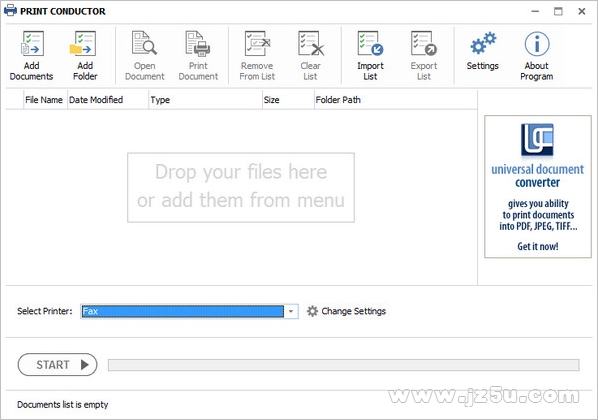Viewport: 598px width, 420px height.
Task: Click the 'Select Printer:' label
Action: (x=45, y=311)
